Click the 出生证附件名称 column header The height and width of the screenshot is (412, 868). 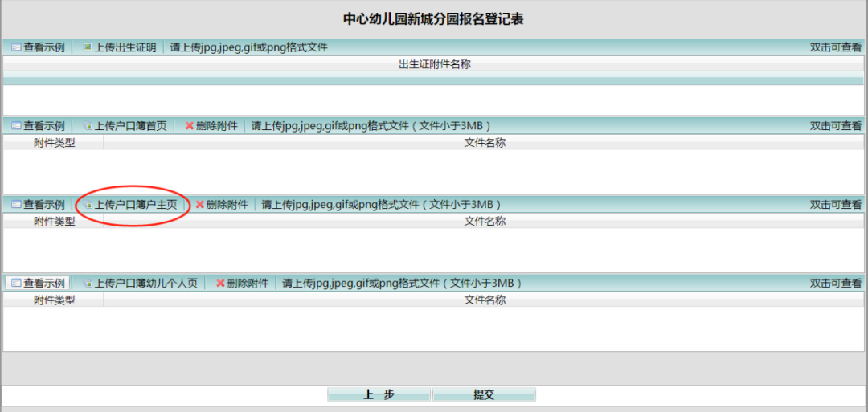tap(434, 64)
